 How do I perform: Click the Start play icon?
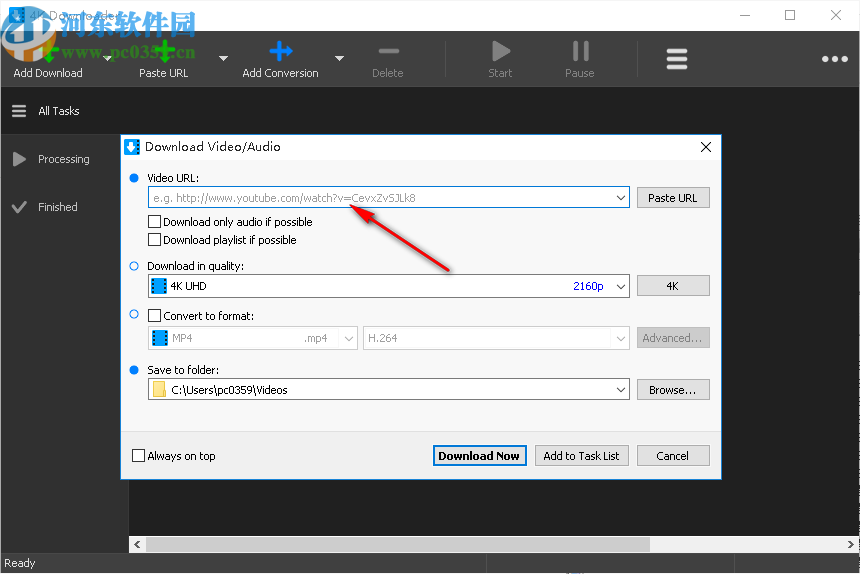tap(500, 52)
